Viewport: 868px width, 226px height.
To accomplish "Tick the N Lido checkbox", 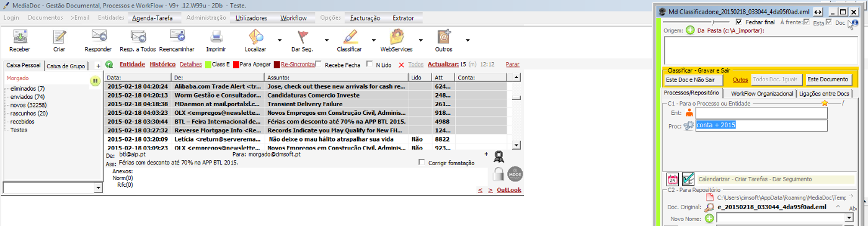I will pos(370,63).
